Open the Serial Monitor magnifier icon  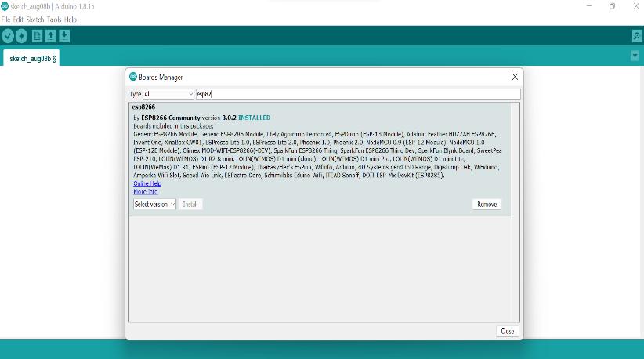tap(636, 37)
